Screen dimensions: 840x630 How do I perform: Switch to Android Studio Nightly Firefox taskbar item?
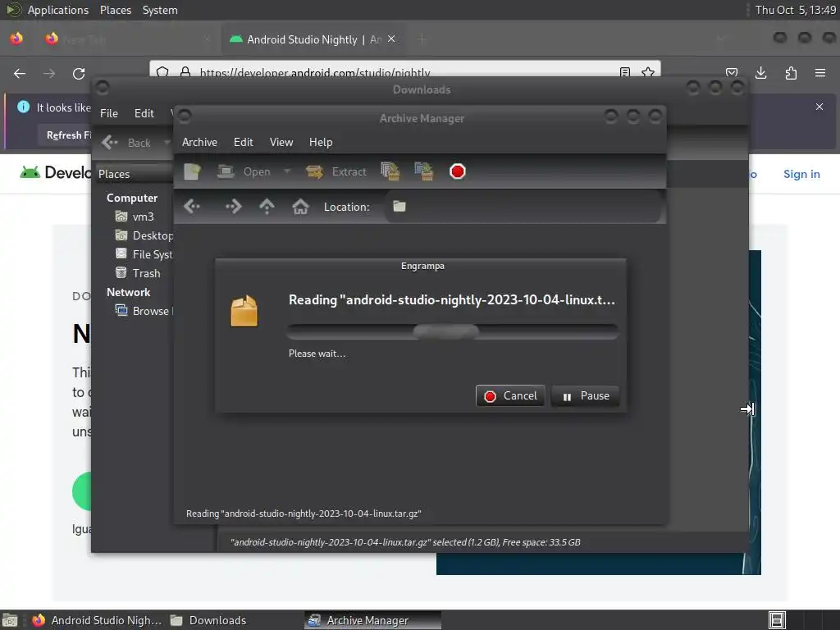tap(98, 620)
